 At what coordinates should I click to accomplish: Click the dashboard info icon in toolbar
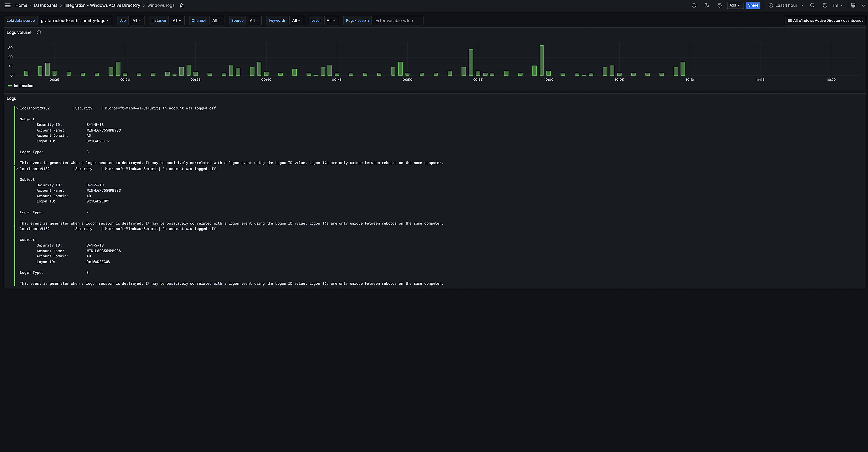point(694,5)
